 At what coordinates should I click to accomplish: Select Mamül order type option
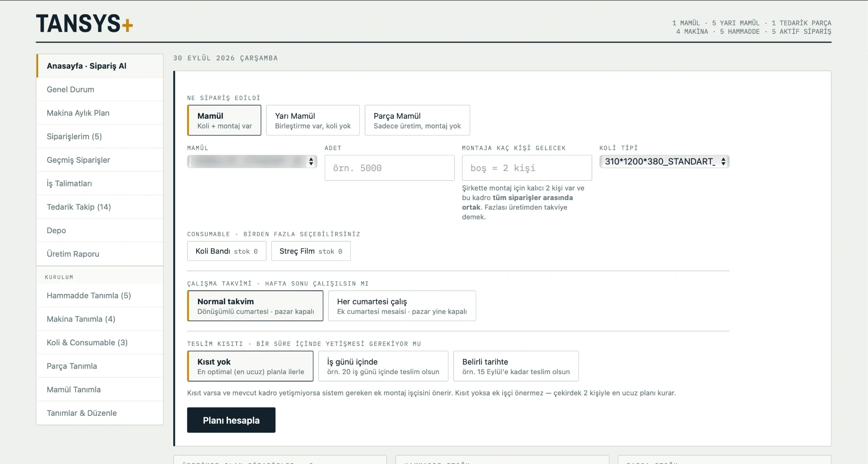point(224,120)
